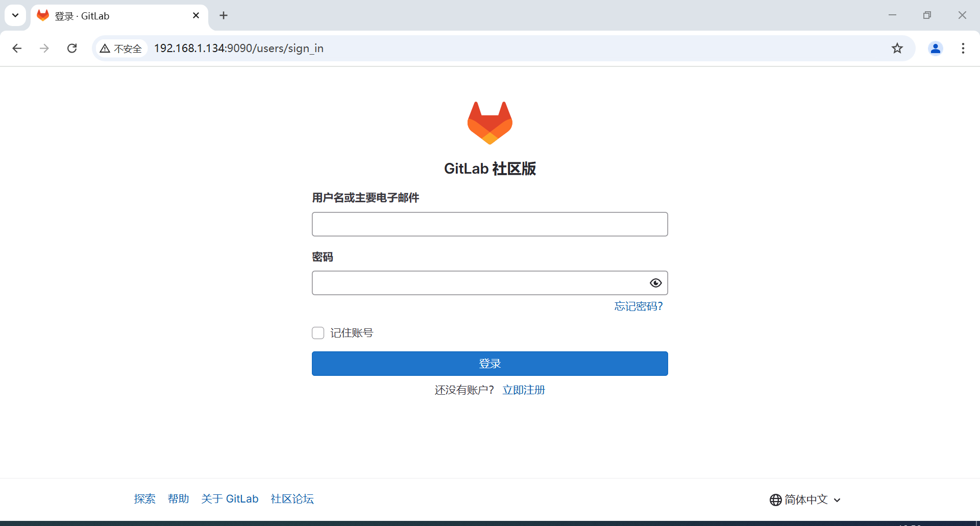The image size is (980, 526).
Task: Go back to previous page
Action: click(x=17, y=48)
